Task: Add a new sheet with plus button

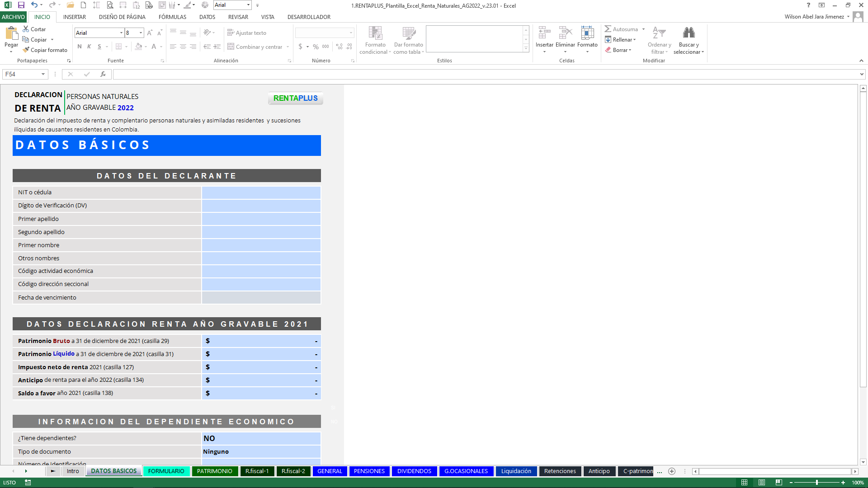Action: coord(672,471)
